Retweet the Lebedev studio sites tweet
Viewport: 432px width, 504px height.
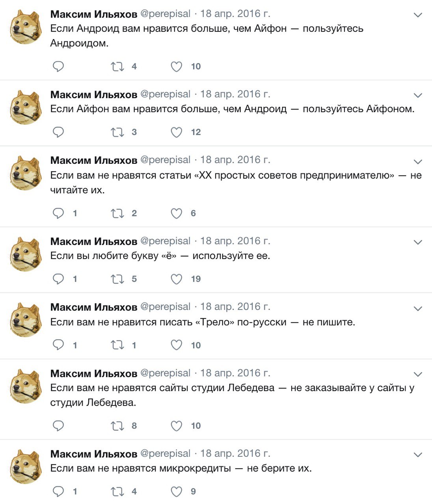tap(117, 426)
